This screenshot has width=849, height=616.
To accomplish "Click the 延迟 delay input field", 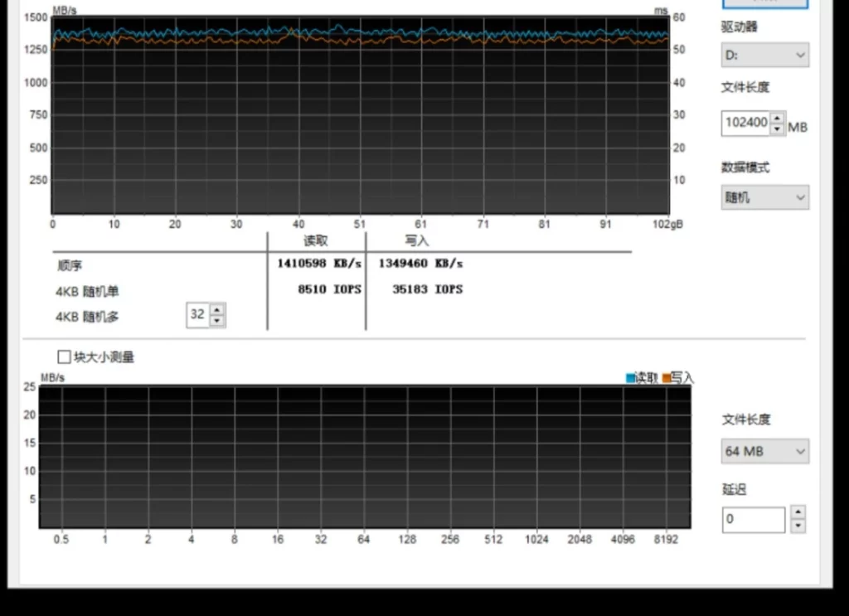I will point(753,520).
